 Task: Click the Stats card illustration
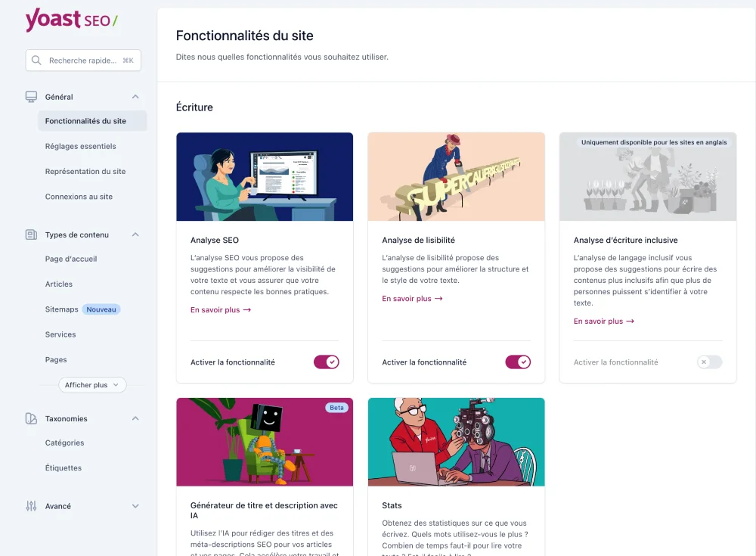tap(456, 442)
